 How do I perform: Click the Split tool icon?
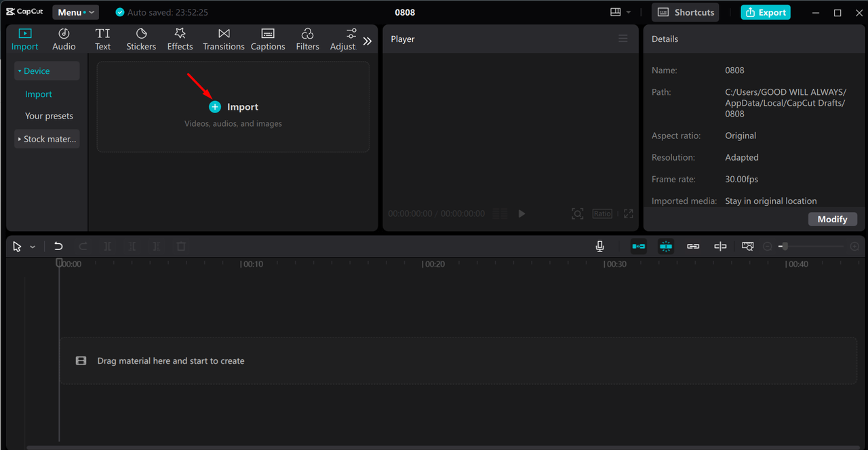pos(107,247)
